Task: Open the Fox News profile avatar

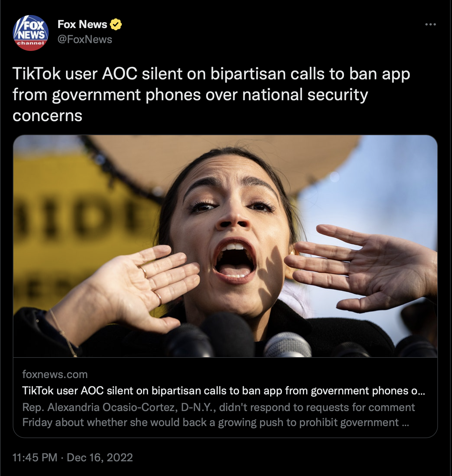Action: pyautogui.click(x=31, y=33)
